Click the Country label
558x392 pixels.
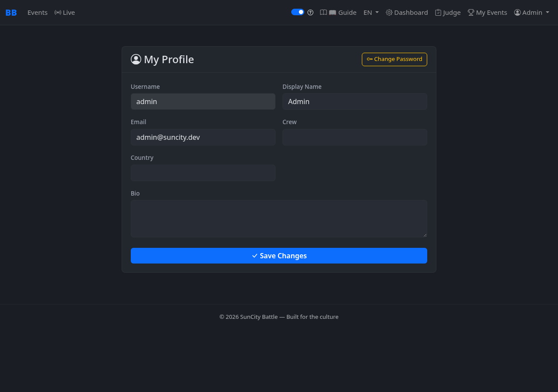tap(142, 158)
